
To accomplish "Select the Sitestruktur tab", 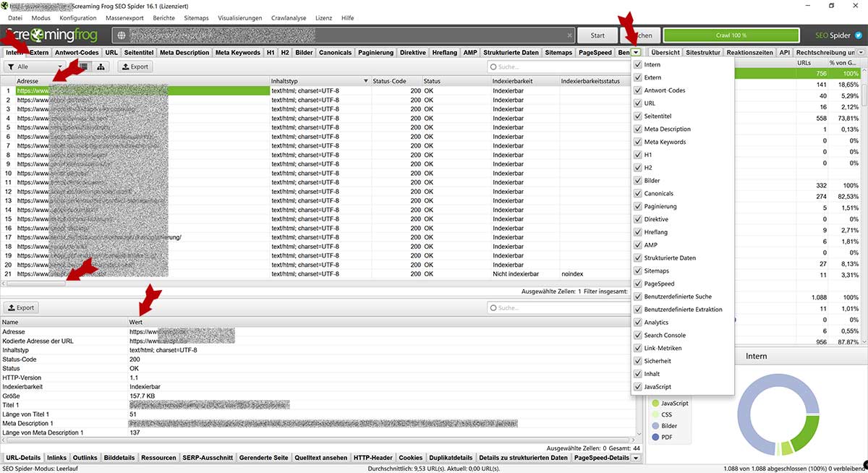I will 703,52.
